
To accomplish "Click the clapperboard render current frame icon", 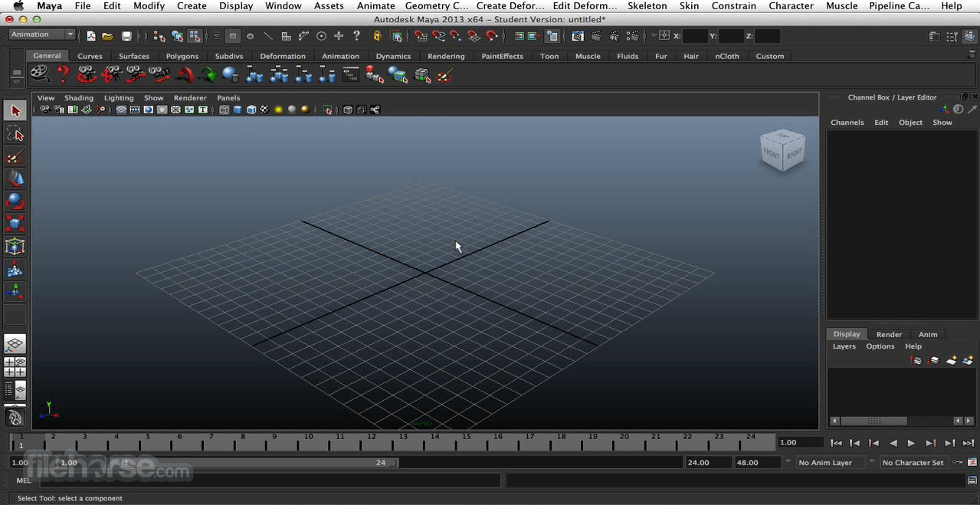I will [x=595, y=35].
